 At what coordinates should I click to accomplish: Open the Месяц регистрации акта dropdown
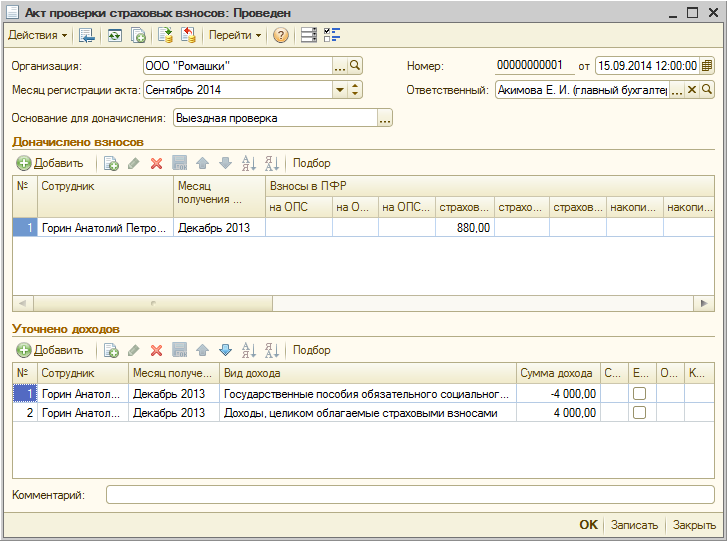click(x=340, y=90)
